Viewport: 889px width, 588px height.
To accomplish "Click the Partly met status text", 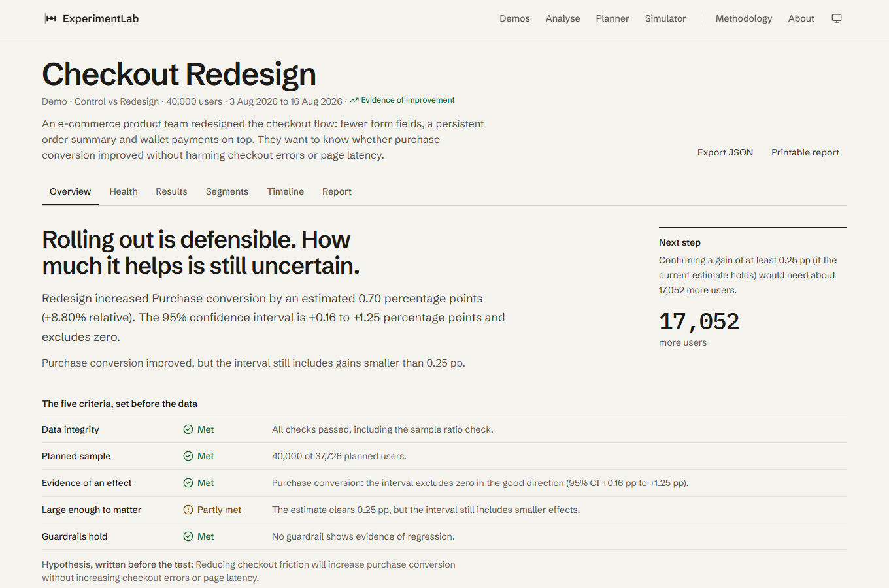I will (x=219, y=510).
